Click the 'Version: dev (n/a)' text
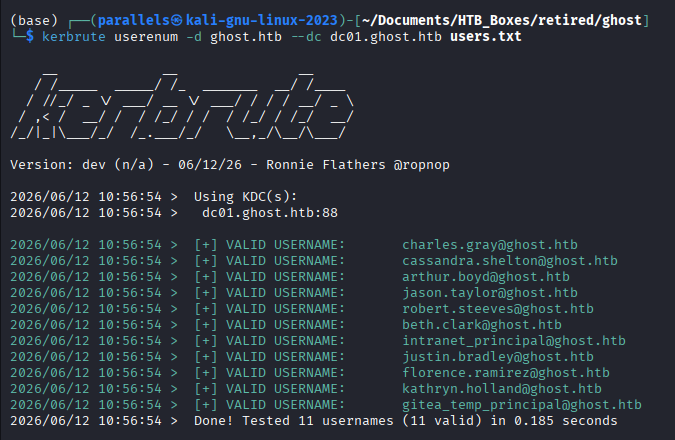 click(82, 165)
